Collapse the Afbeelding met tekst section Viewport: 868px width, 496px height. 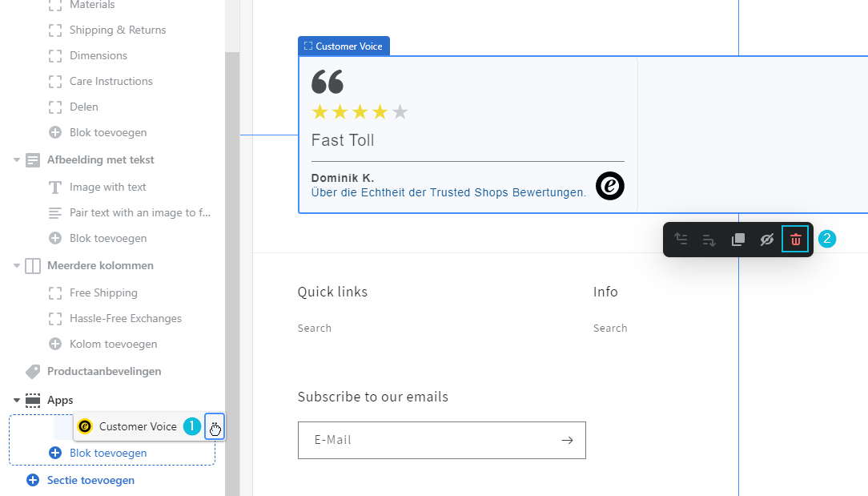point(17,159)
